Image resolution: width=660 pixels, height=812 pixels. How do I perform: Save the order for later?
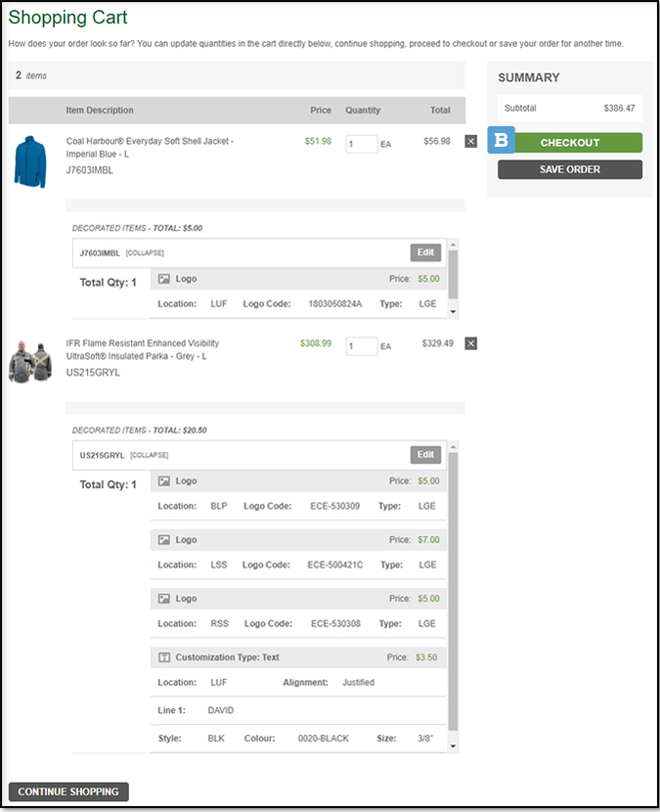click(569, 169)
